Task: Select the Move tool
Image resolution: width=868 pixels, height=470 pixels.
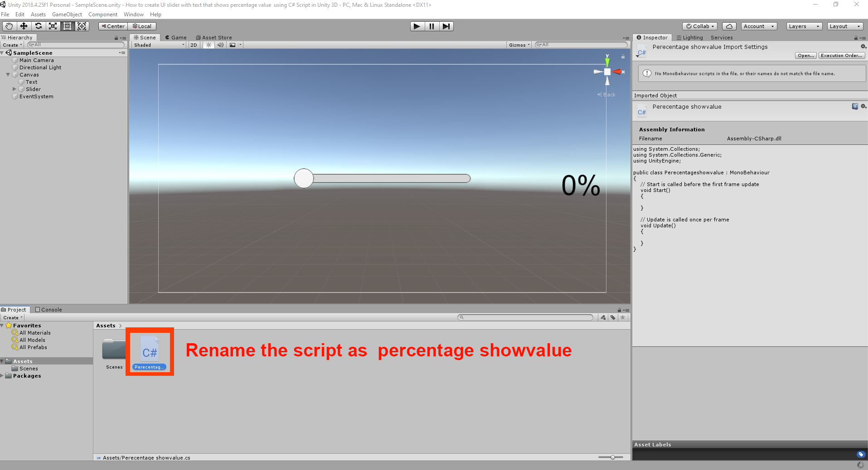Action: point(24,26)
